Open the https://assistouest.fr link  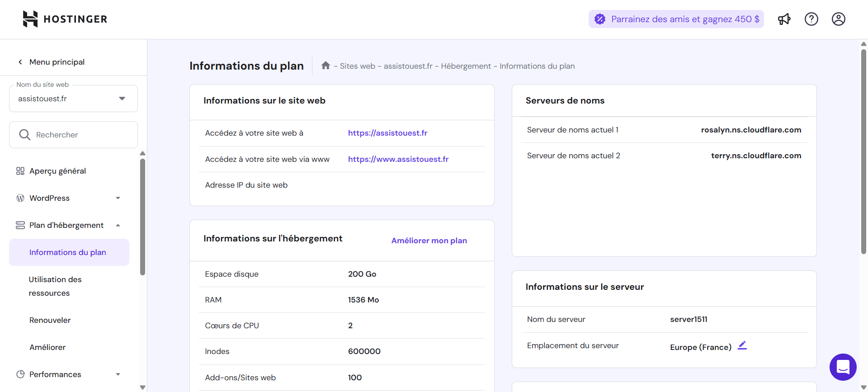pyautogui.click(x=387, y=133)
